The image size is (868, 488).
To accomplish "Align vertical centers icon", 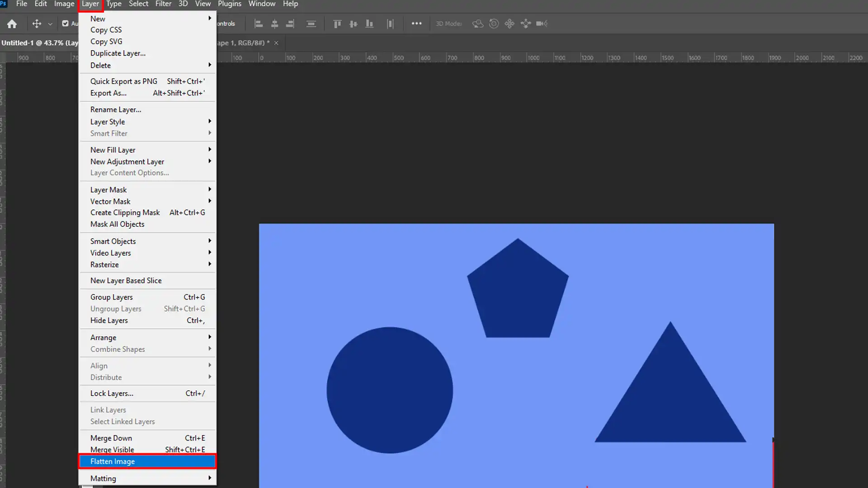I will click(x=354, y=24).
